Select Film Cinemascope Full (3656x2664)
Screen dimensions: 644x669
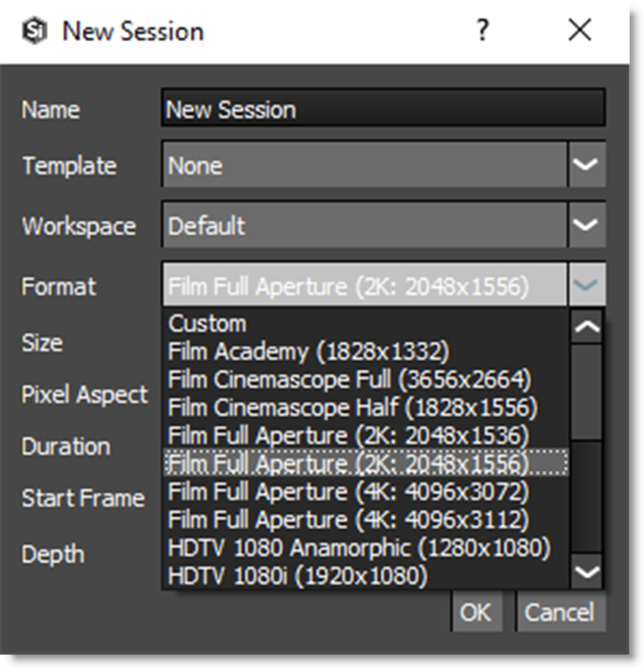click(x=349, y=380)
